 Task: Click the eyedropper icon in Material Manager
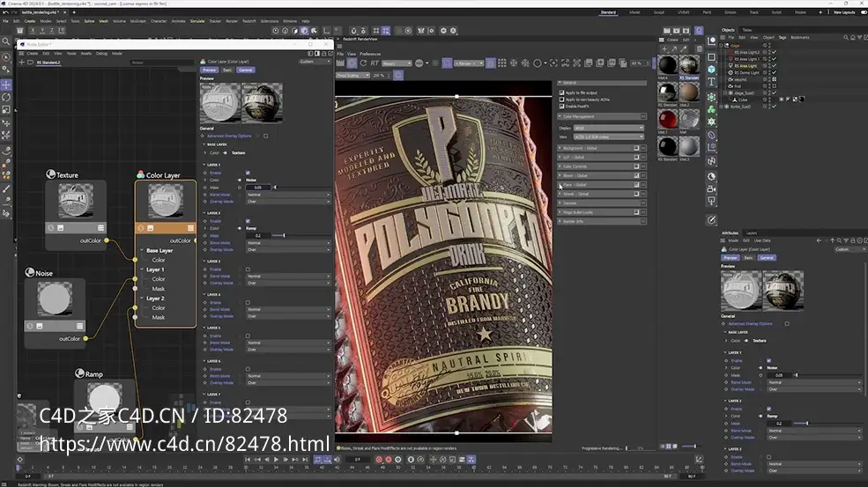(x=684, y=48)
